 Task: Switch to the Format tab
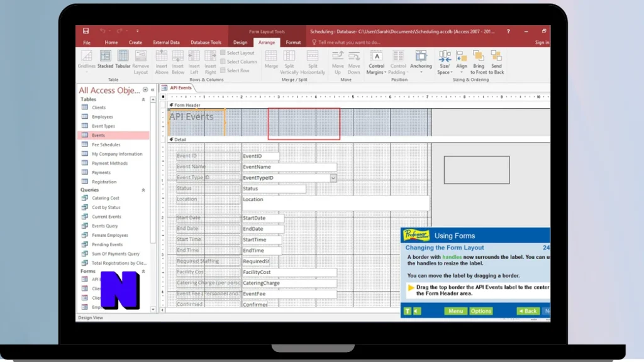pyautogui.click(x=293, y=42)
